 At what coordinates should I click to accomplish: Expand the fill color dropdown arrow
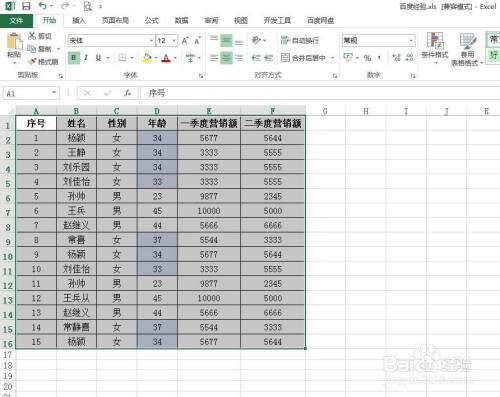click(156, 58)
